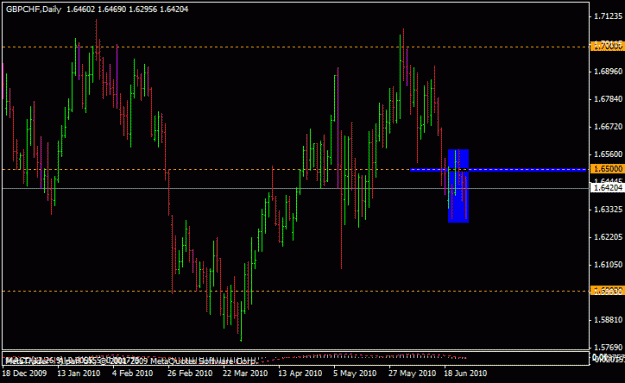Screen dimensions: 625x383
Task: Click the 26 Feb 2010 date label
Action: (190, 373)
